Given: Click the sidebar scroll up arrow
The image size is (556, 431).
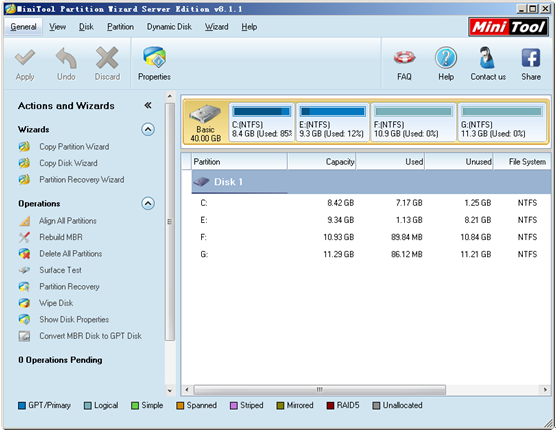Looking at the screenshot, I should [x=170, y=96].
